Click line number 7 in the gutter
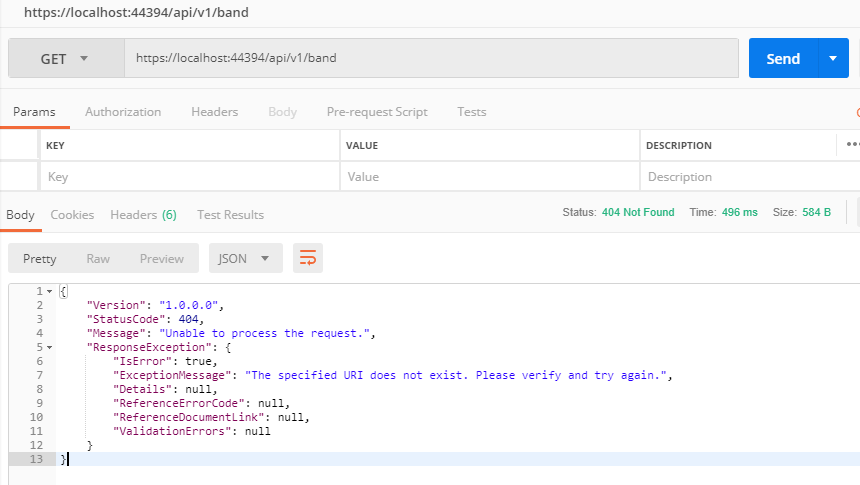 (39, 375)
